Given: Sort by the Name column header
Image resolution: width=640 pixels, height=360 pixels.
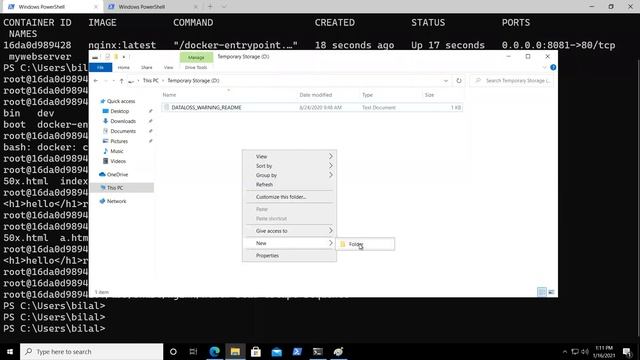Looking at the screenshot, I should 169,95.
